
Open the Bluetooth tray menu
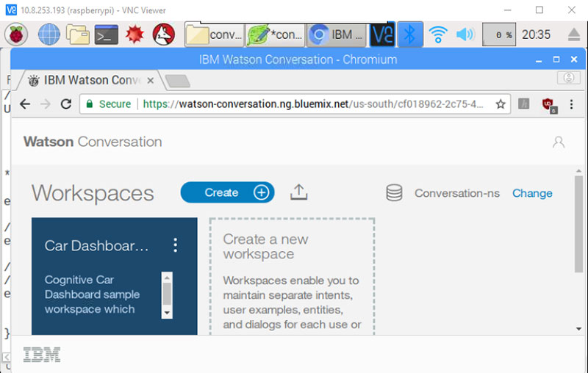point(410,35)
